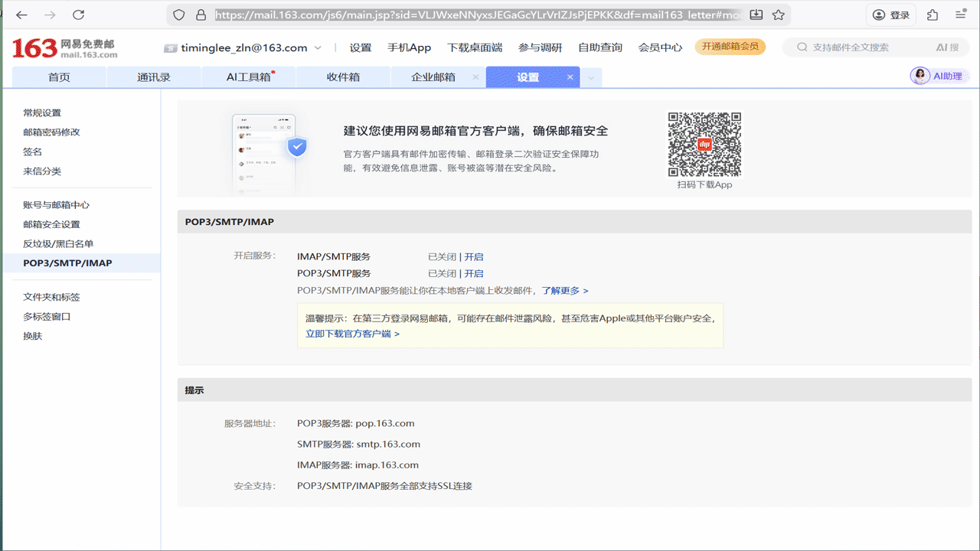
Task: Select 反垃圾/黑白名单 in the sidebar
Action: click(x=58, y=243)
